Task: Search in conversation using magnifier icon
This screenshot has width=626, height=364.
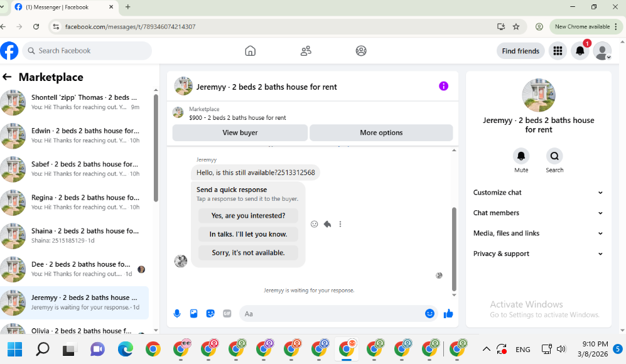Action: click(x=554, y=156)
